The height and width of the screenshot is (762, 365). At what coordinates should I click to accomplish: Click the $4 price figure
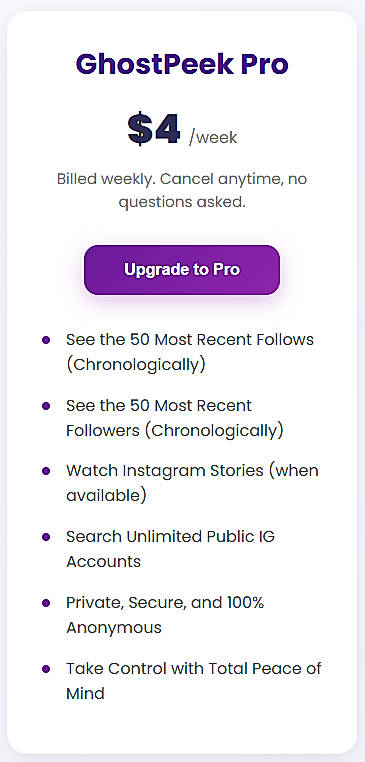click(154, 129)
